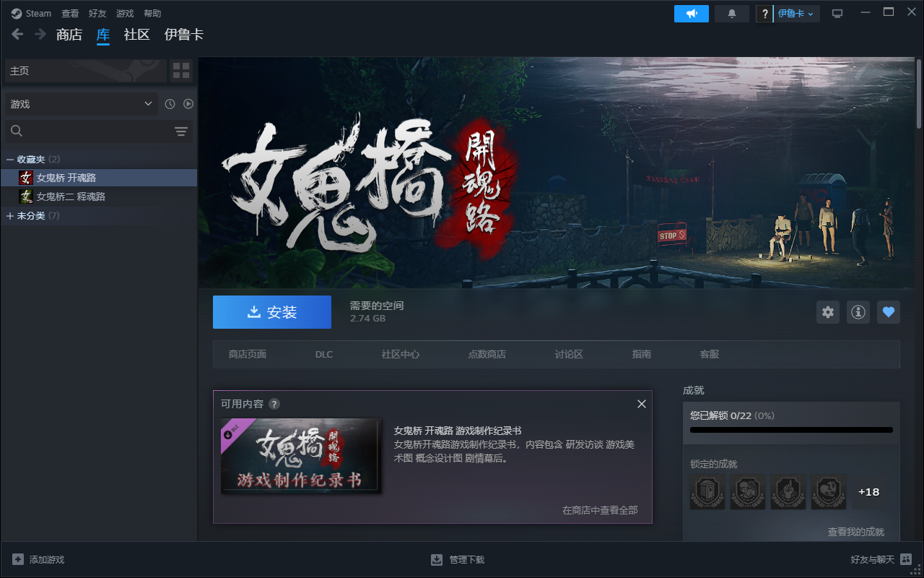Click the recent activity clock icon
This screenshot has height=578, width=924.
170,104
